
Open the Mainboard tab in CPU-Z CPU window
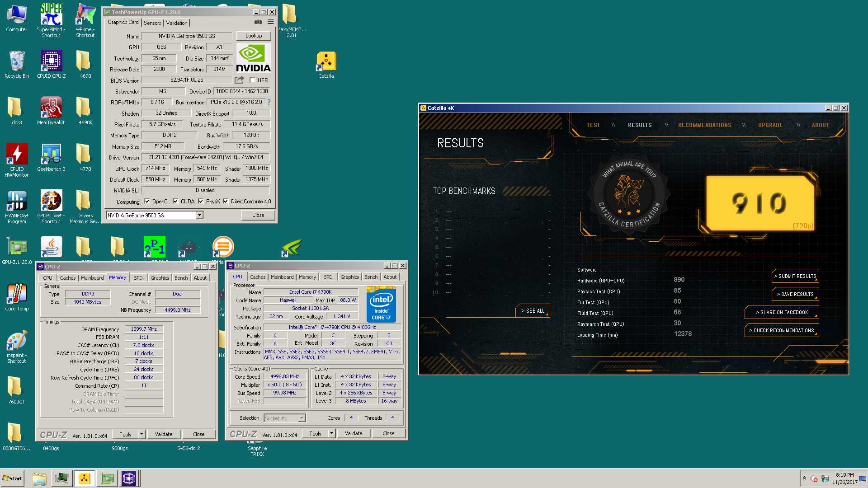(282, 277)
